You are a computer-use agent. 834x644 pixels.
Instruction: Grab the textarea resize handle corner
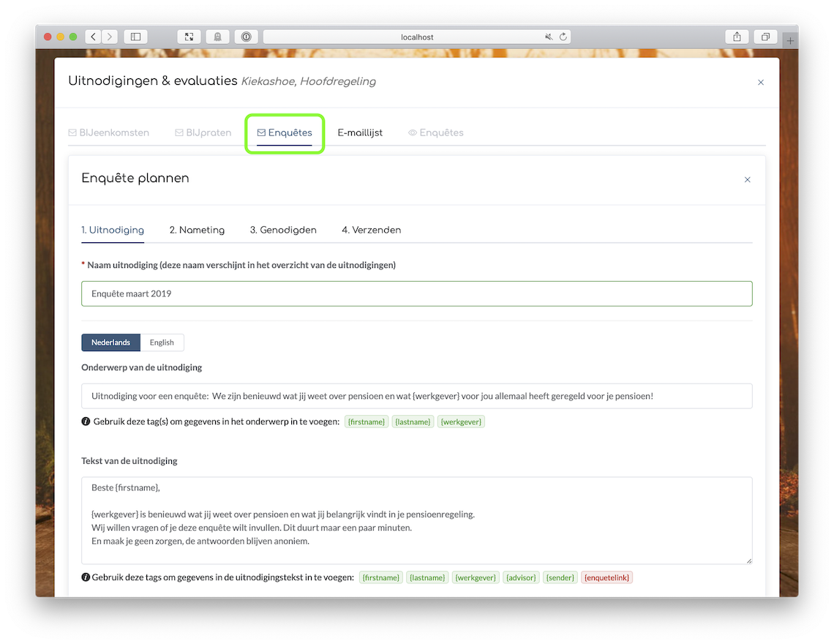[x=748, y=560]
